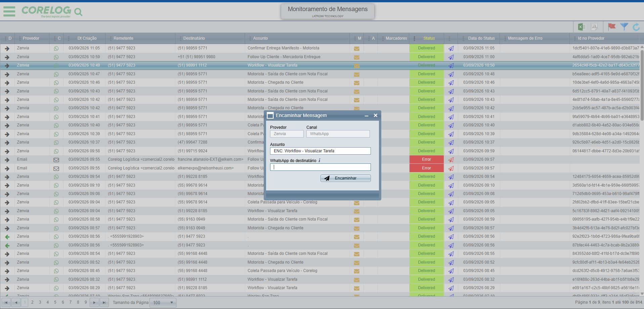
Task: Click the Excel export icon
Action: (x=582, y=27)
